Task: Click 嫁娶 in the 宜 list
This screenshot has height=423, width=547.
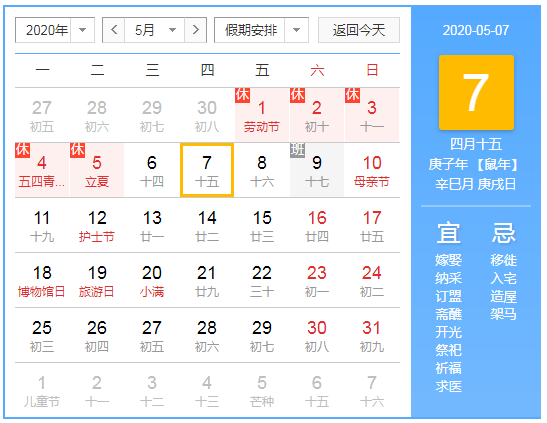Action: (449, 260)
